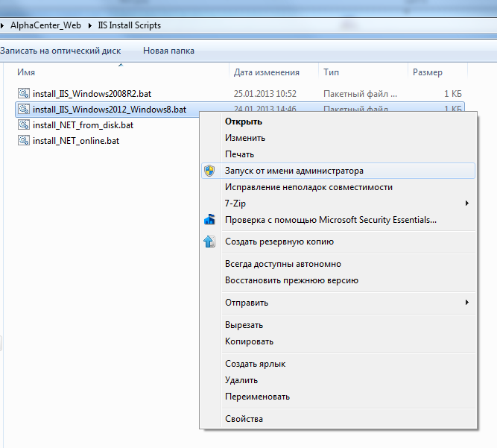Image resolution: width=497 pixels, height=448 pixels.
Task: Click the install_IIS_Windows2008R2.bat file icon
Action: click(x=24, y=93)
